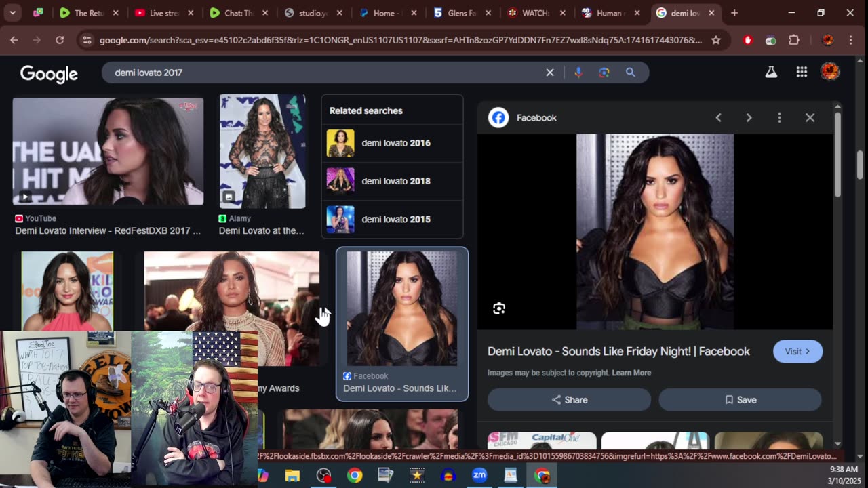Image resolution: width=868 pixels, height=488 pixels.
Task: Click the address bar URL
Action: [x=400, y=41]
